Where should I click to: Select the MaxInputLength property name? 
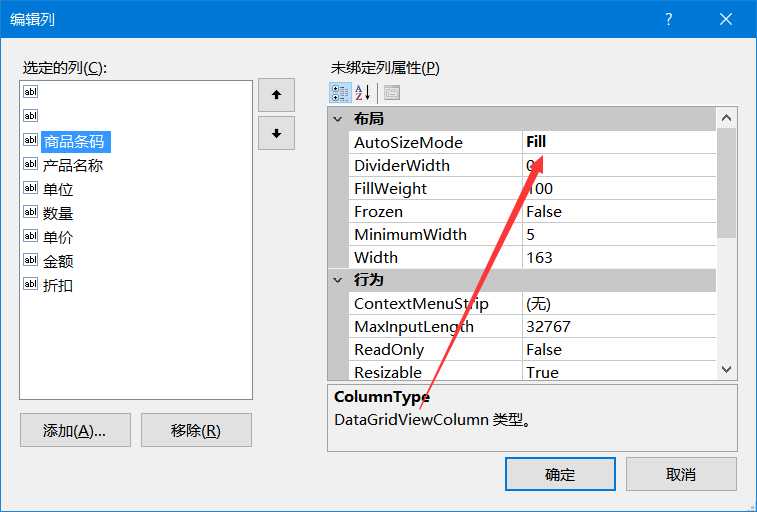click(414, 327)
